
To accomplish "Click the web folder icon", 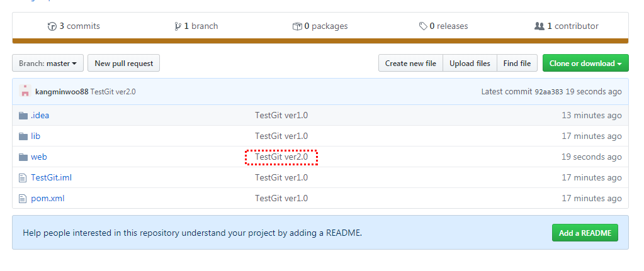I will [23, 157].
